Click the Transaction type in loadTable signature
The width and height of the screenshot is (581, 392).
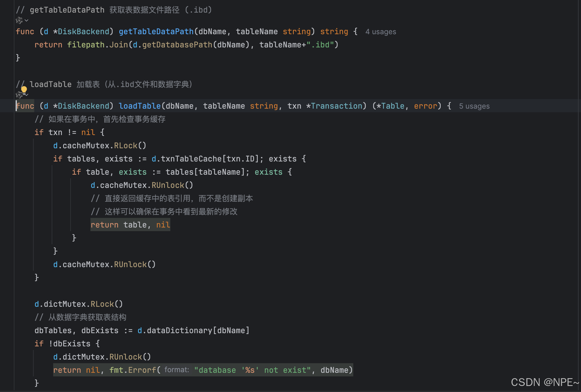(336, 106)
